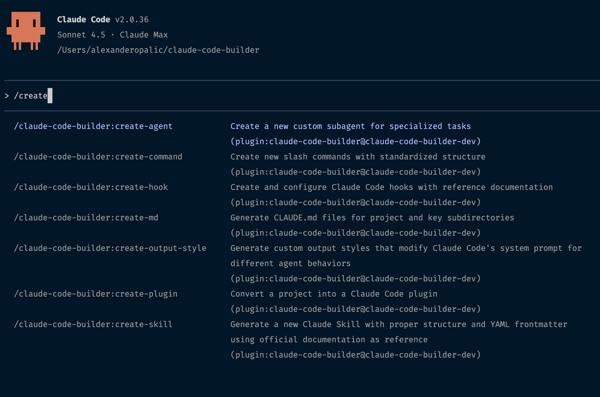This screenshot has width=600, height=397.
Task: Click the /Users/alexanderopalic/claude-code-builder path
Action: pyautogui.click(x=158, y=50)
